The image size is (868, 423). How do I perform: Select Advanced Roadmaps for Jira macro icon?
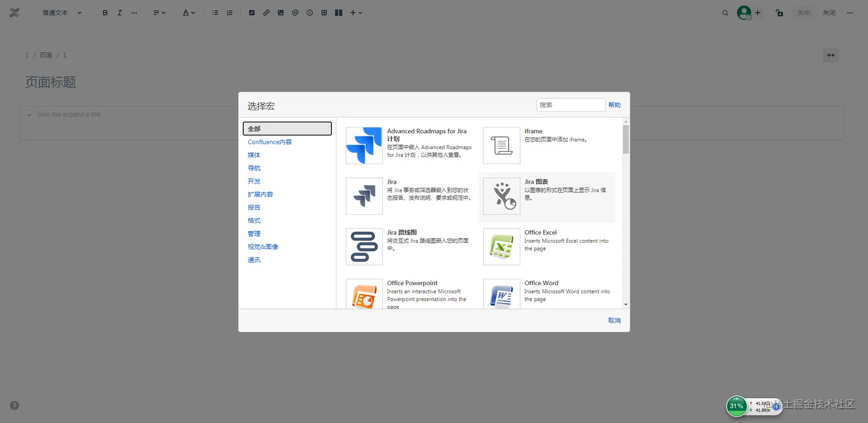click(x=364, y=145)
